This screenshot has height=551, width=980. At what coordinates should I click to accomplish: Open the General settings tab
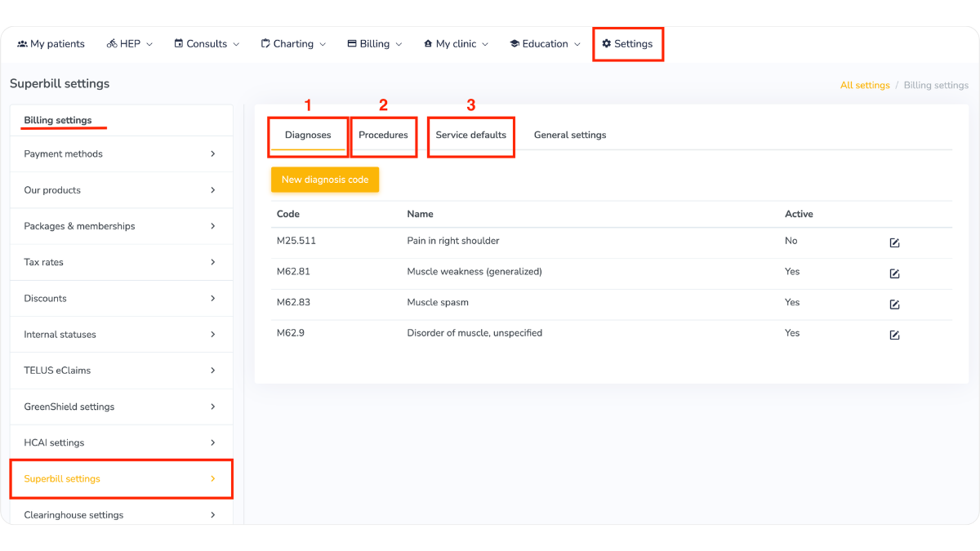[x=570, y=135]
